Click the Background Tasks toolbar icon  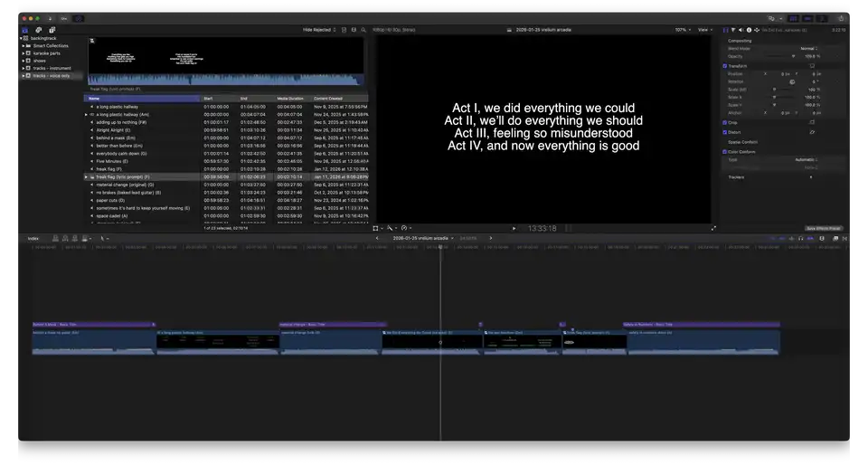click(x=79, y=18)
